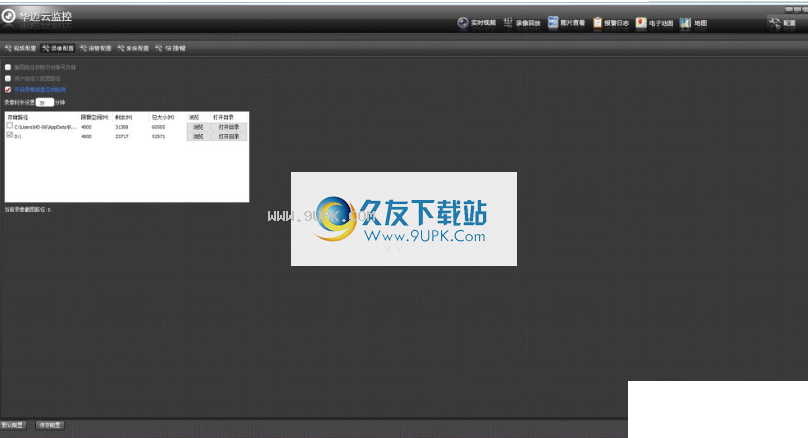Click 打开目录 button in C:\Users row
Viewport: 808px width, 438px height.
pyautogui.click(x=228, y=127)
